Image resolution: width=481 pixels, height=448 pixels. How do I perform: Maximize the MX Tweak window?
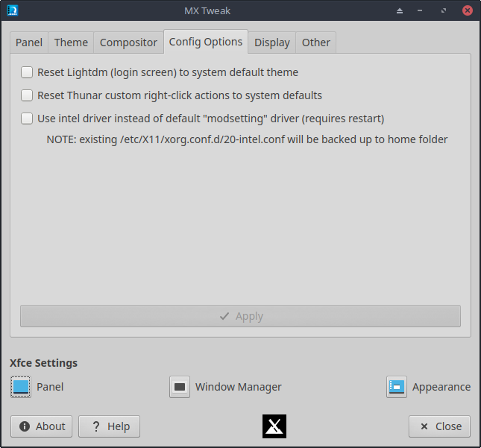(444, 11)
